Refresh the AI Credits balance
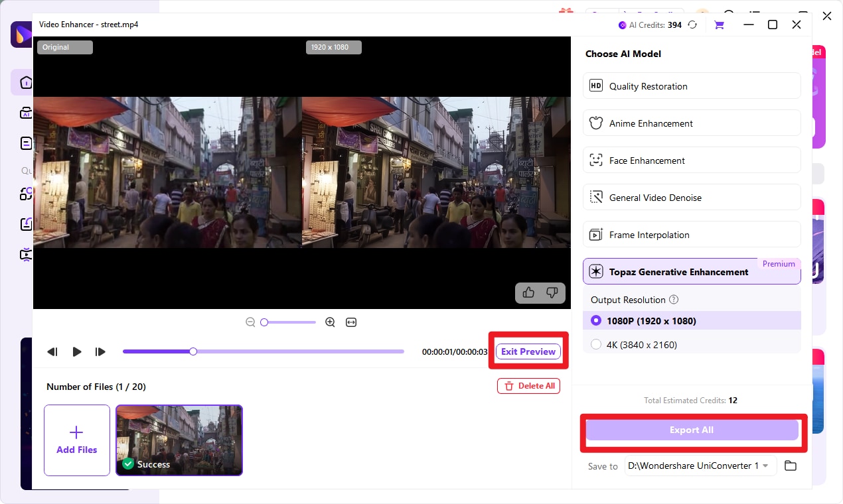 point(692,25)
